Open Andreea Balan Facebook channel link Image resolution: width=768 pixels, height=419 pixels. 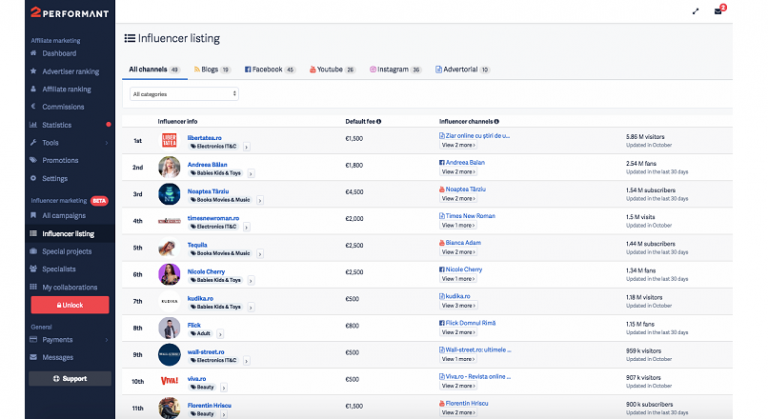[x=462, y=162]
